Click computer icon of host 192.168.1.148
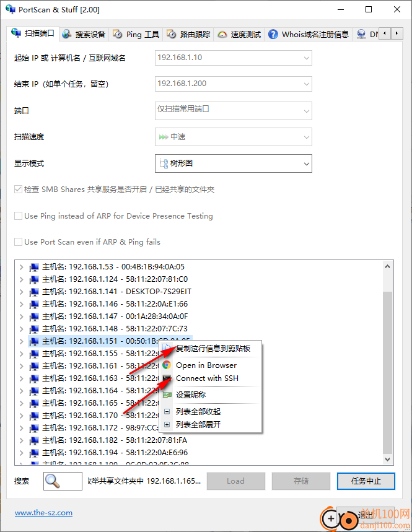The image size is (412, 532). [x=34, y=329]
